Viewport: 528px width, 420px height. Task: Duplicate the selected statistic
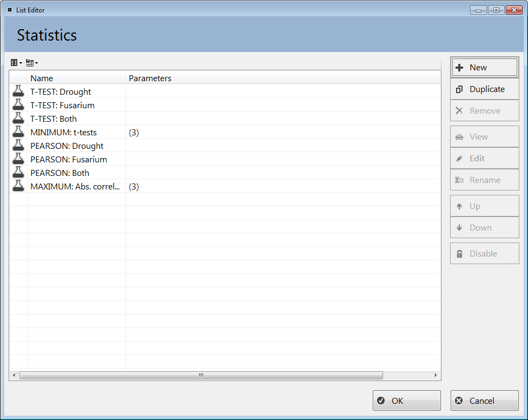484,89
